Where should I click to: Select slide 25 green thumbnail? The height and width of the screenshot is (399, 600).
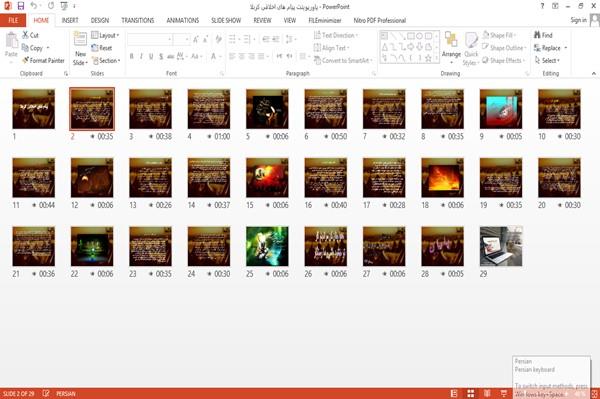(267, 246)
